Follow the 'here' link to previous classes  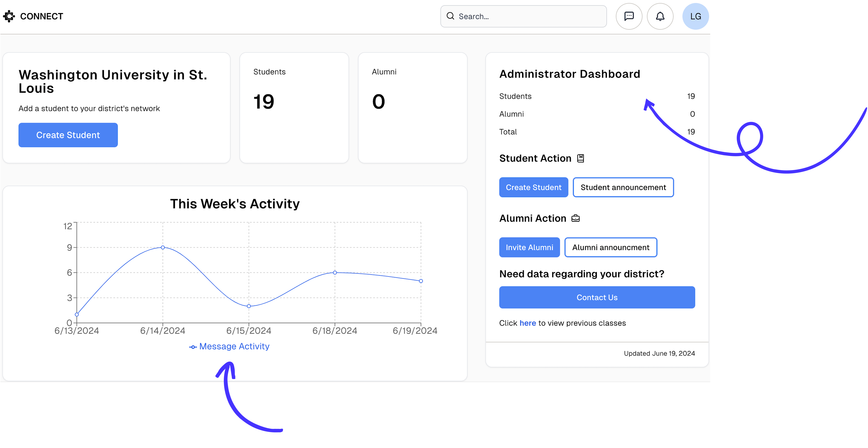click(x=527, y=323)
